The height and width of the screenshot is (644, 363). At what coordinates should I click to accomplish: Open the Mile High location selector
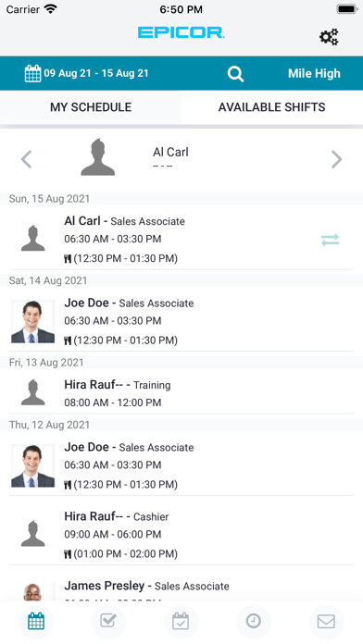coord(314,73)
